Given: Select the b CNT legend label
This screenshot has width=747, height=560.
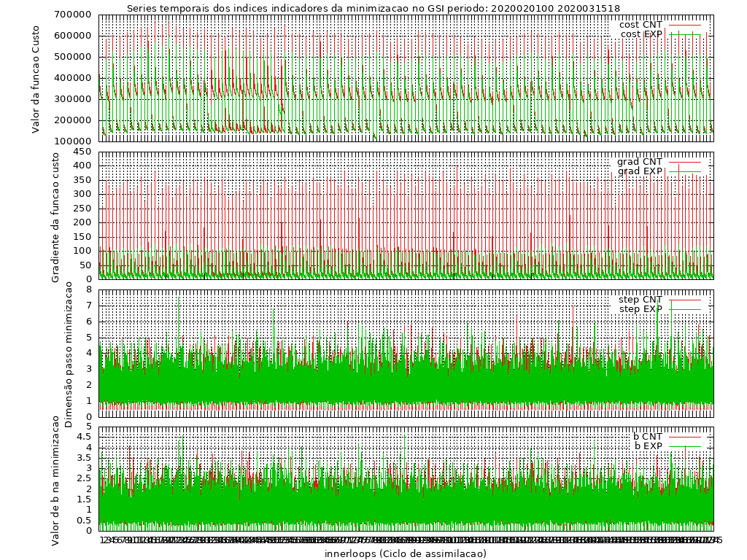Looking at the screenshot, I should pyautogui.click(x=648, y=437).
